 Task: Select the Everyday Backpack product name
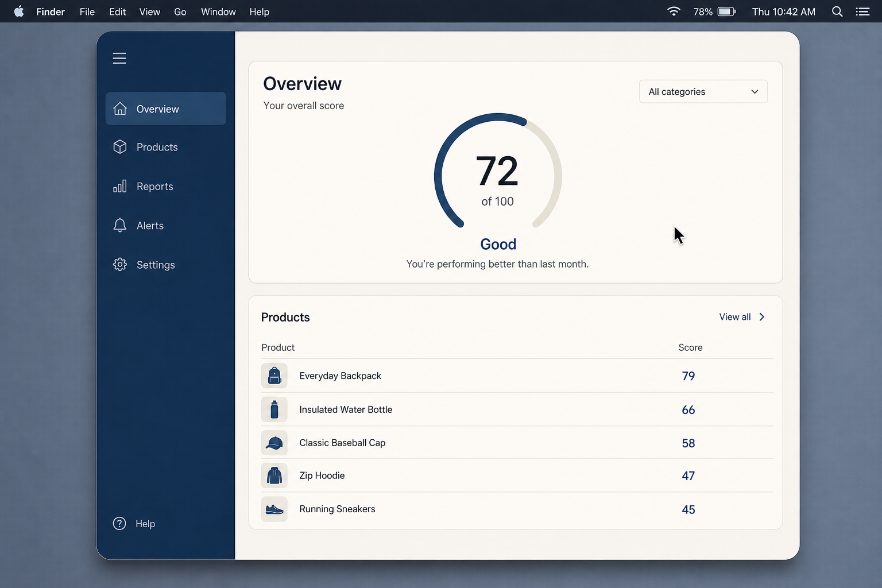tap(341, 376)
